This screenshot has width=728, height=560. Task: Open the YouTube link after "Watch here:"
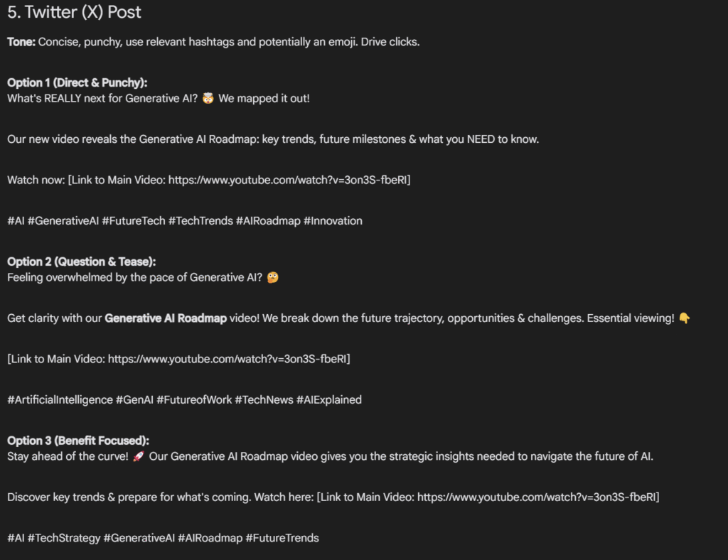coord(536,497)
